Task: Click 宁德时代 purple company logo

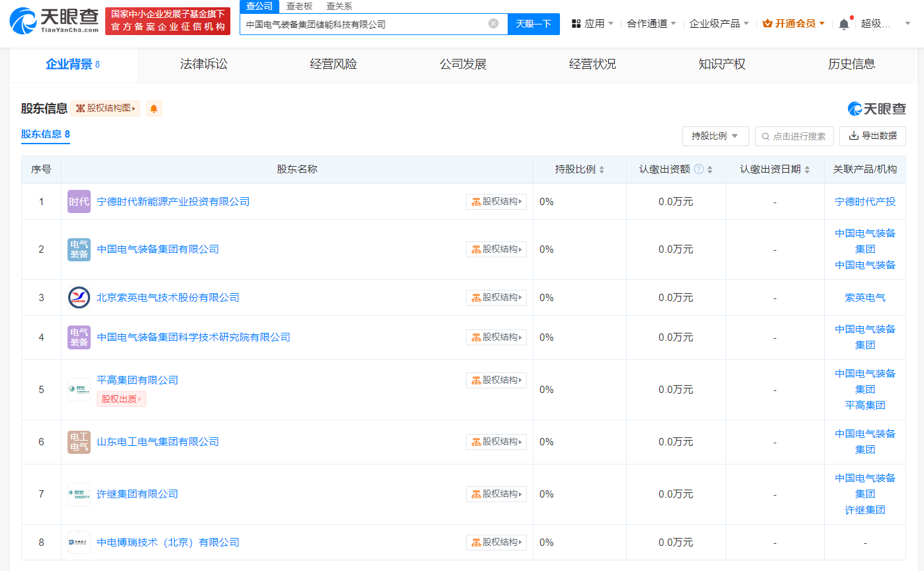Action: point(79,202)
